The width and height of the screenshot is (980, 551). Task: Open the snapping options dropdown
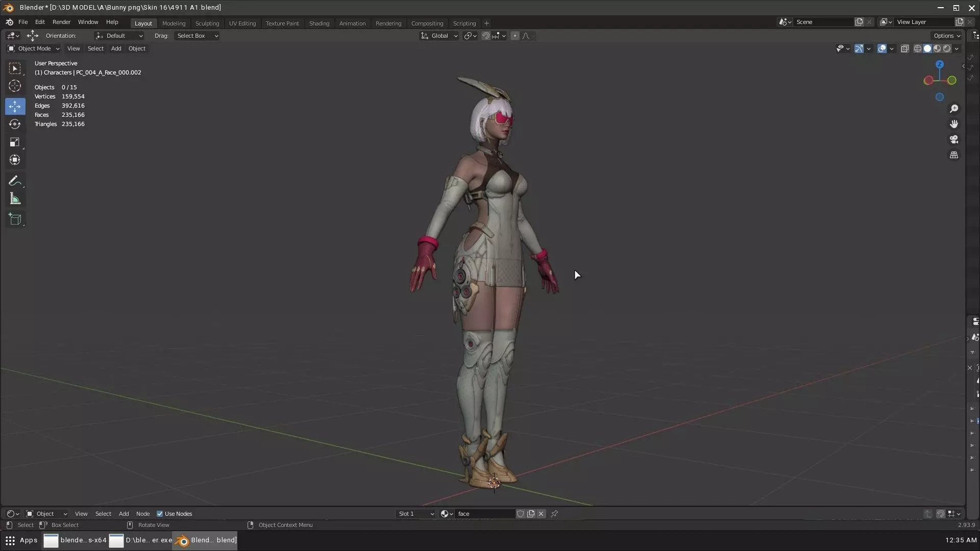[x=499, y=36]
